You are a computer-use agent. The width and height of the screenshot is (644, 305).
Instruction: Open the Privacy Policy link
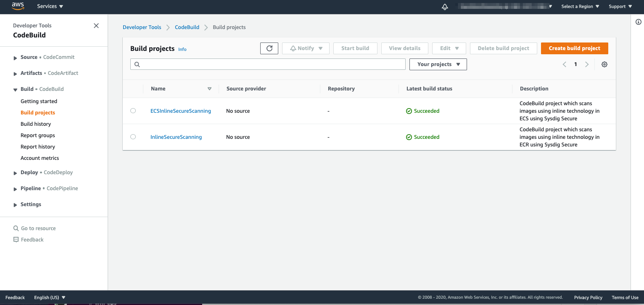click(x=588, y=297)
